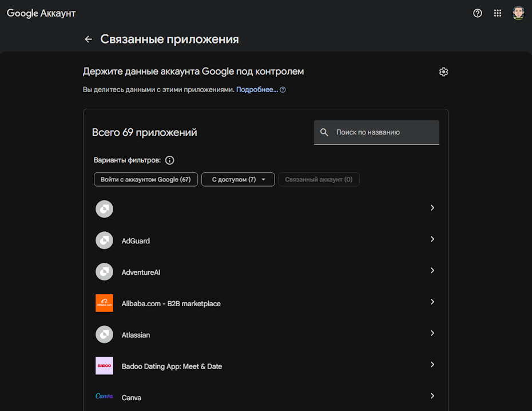532x411 pixels.
Task: Open the account profile avatar
Action: tap(518, 13)
